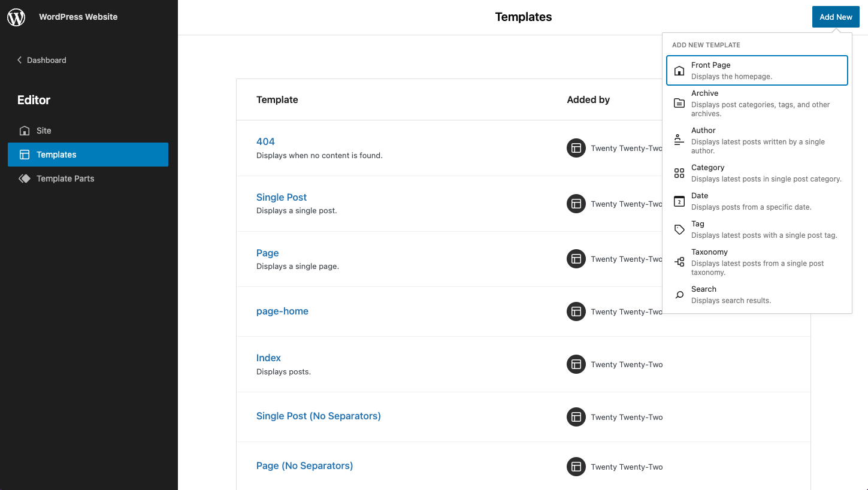
Task: Click the Twenty Twenty-Two avatar in Index row
Action: [576, 364]
